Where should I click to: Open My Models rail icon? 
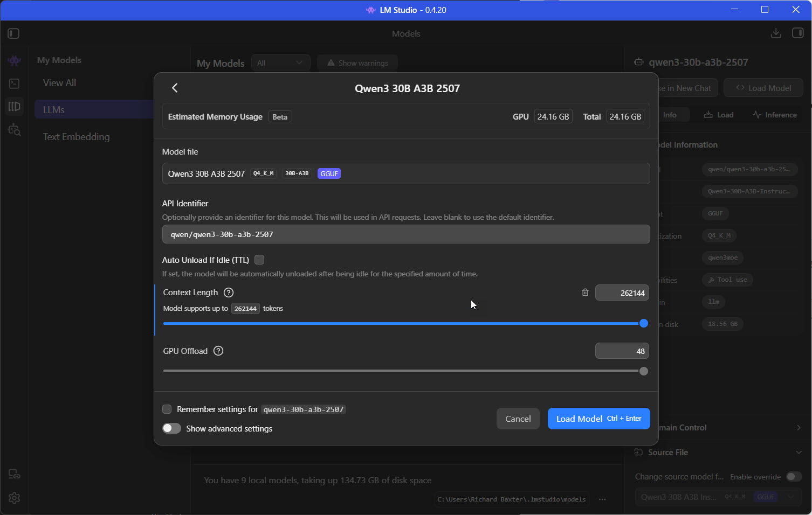coord(15,106)
